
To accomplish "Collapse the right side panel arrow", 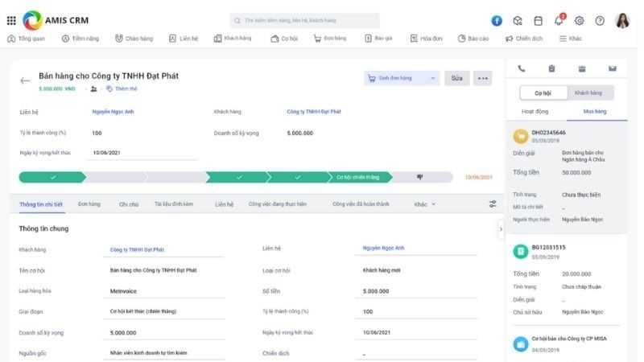I will pyautogui.click(x=501, y=229).
